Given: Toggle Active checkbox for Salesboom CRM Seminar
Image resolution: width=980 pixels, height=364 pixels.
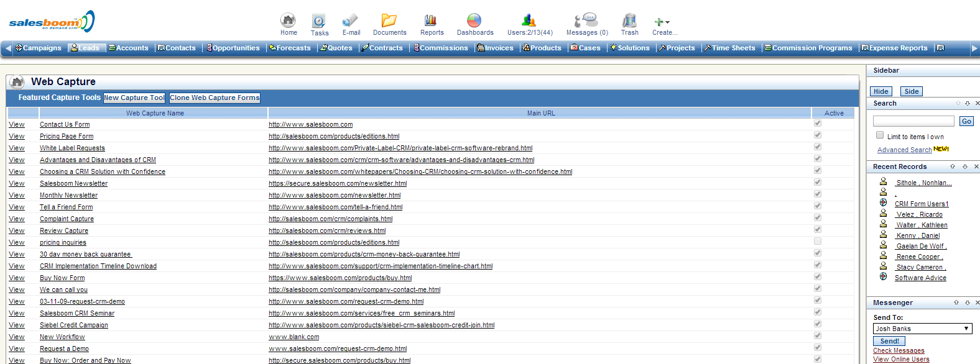Looking at the screenshot, I should pos(818,312).
